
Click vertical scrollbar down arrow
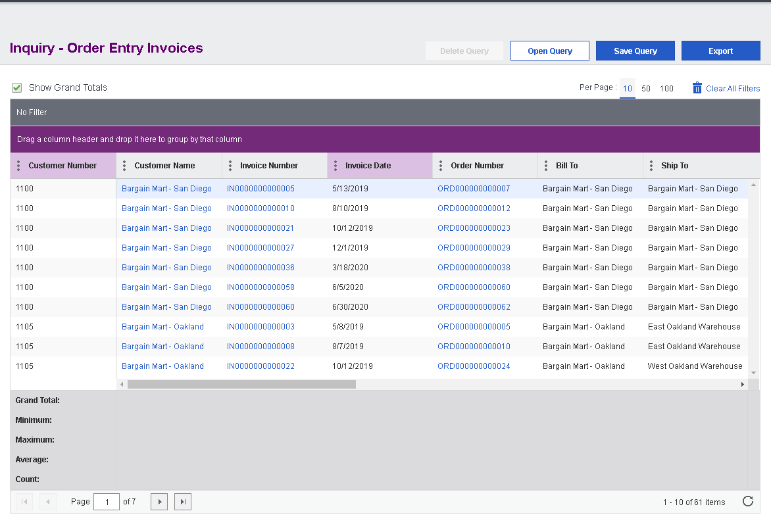pos(753,373)
